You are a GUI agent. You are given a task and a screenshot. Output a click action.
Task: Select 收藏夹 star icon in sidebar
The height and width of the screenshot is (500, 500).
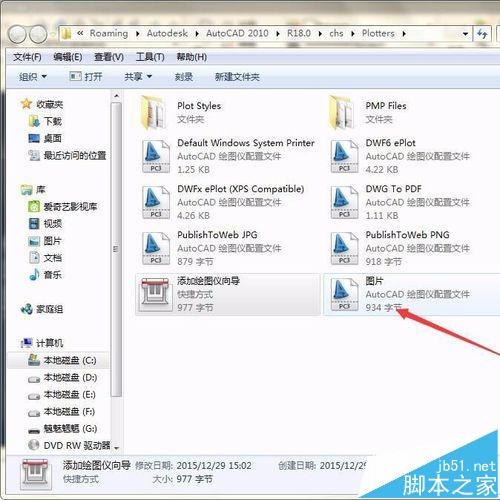(26, 104)
